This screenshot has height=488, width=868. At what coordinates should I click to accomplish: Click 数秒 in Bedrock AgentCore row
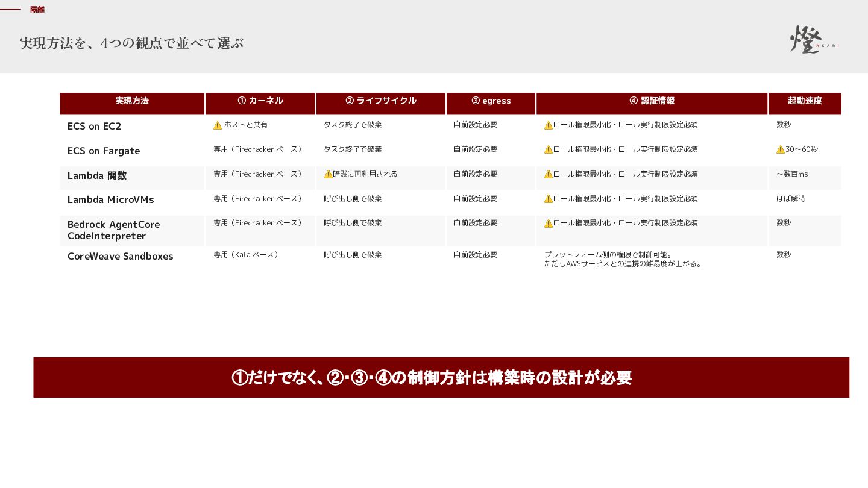point(784,223)
